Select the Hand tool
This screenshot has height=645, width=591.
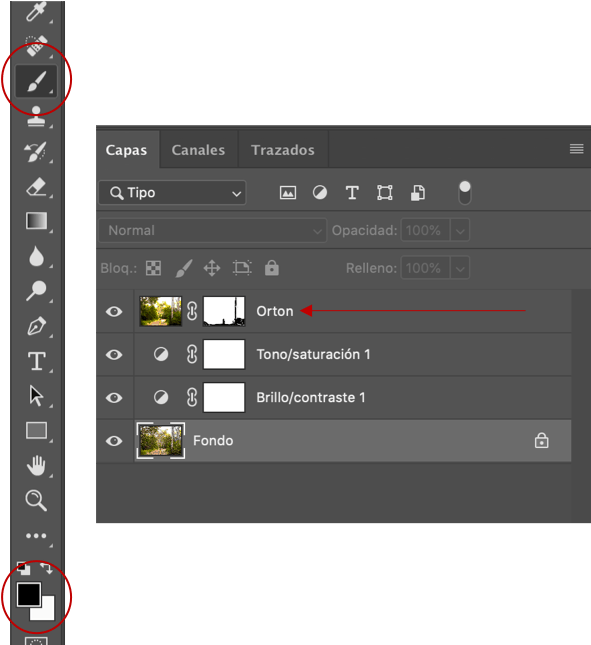pyautogui.click(x=36, y=466)
